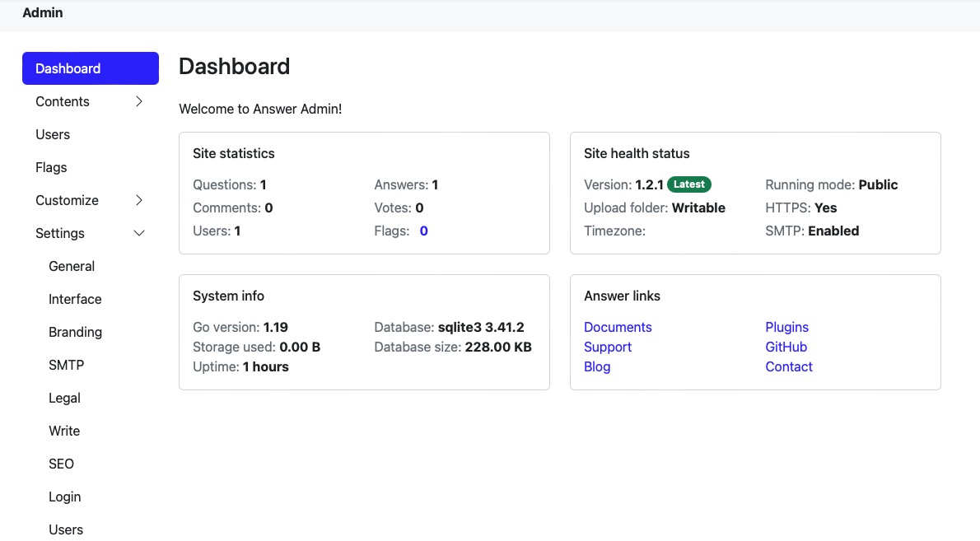Open the Contact link

(789, 366)
